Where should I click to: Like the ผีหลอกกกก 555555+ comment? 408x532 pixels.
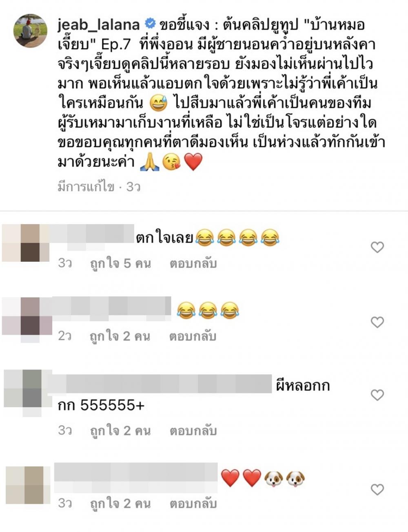pyautogui.click(x=377, y=395)
